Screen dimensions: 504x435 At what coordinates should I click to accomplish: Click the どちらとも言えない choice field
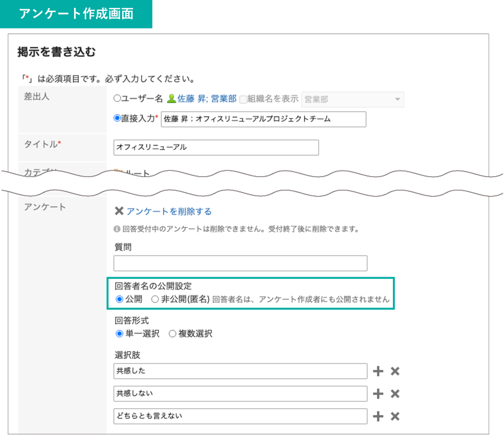pyautogui.click(x=241, y=416)
